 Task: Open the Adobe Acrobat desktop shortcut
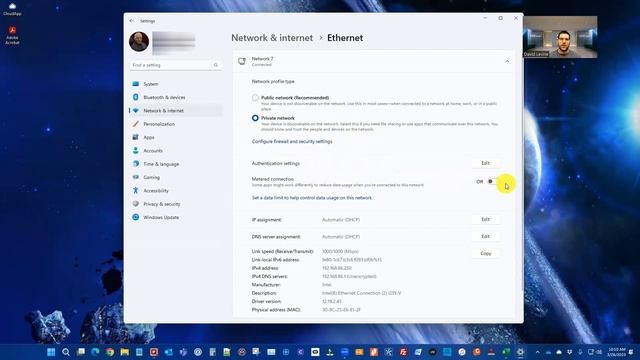click(x=12, y=35)
